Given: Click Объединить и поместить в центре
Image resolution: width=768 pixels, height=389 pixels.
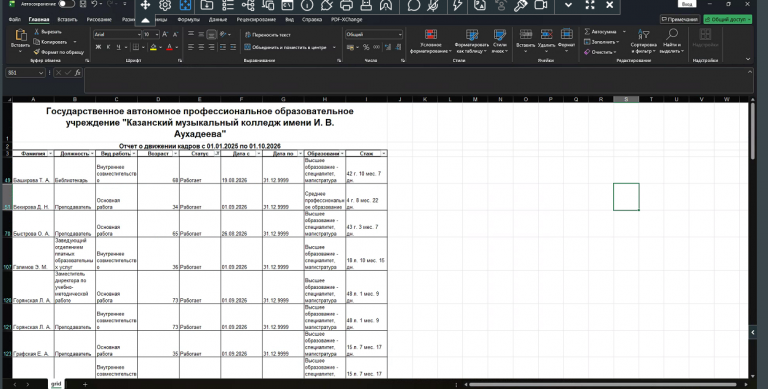Looking at the screenshot, I should pos(286,48).
